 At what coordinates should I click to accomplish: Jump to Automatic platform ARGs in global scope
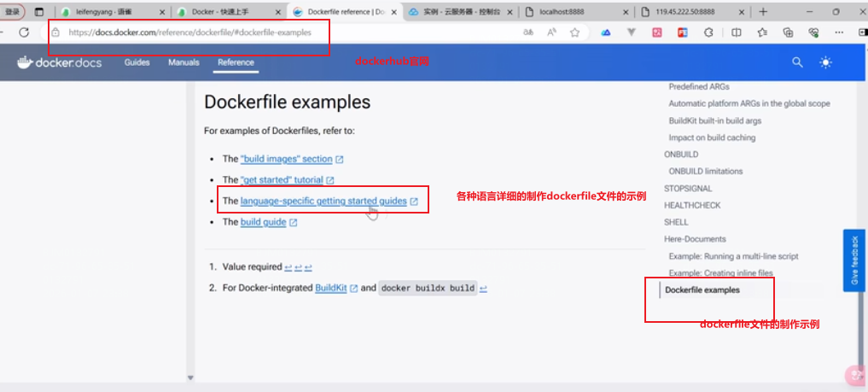pyautogui.click(x=749, y=103)
